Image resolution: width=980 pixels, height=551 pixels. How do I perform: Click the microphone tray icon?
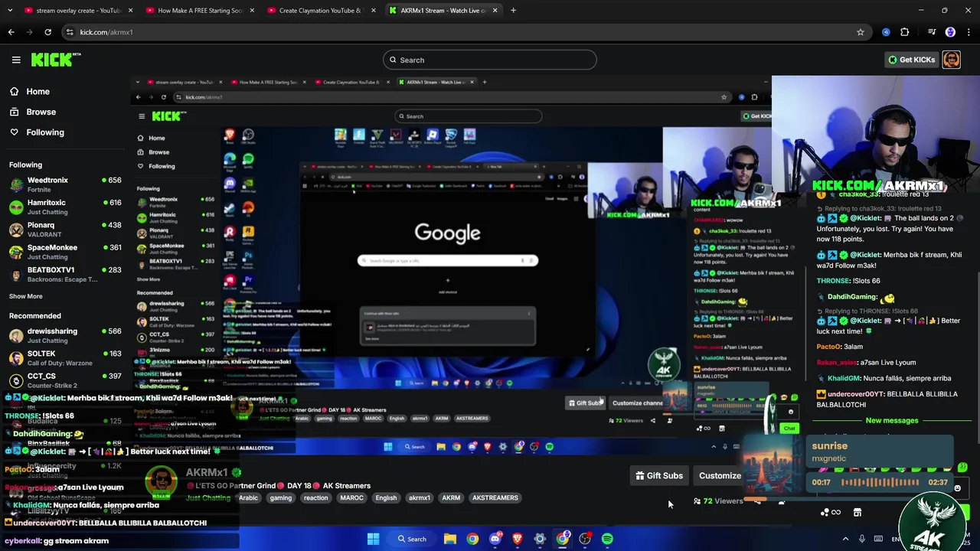862,539
